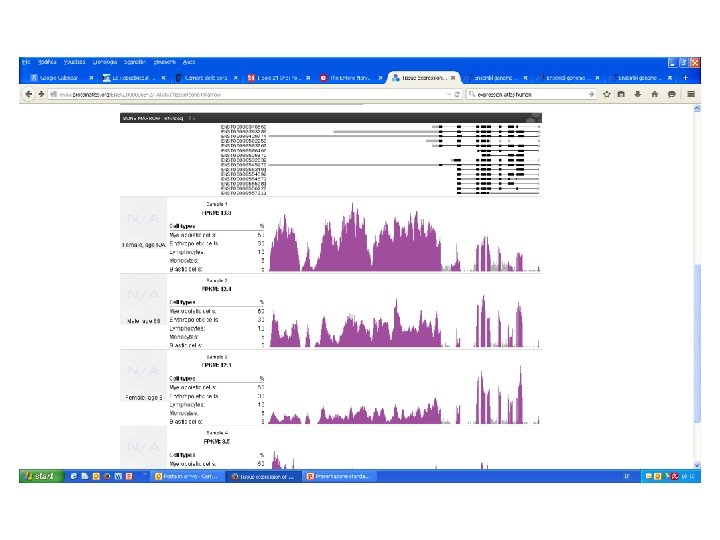This screenshot has width=720, height=540.
Task: Launch Word from the quick launch bar
Action: click(x=118, y=476)
